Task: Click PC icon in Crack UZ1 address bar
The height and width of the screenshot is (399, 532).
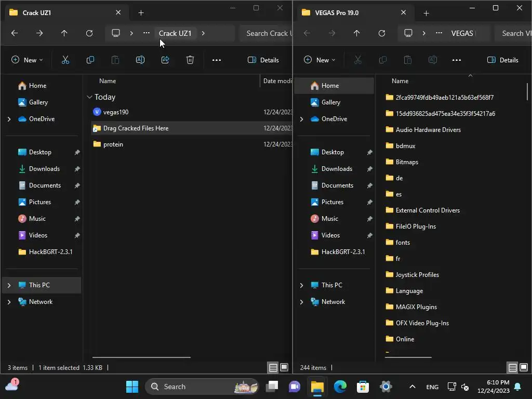Action: [116, 33]
